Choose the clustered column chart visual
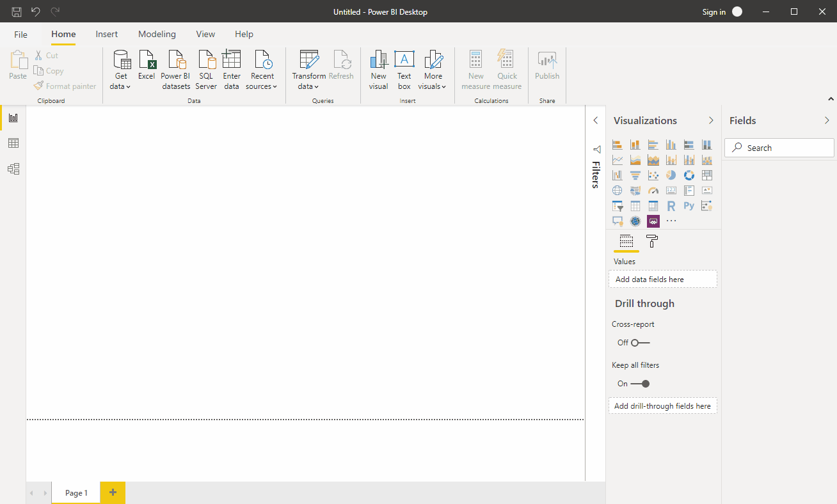 point(671,145)
